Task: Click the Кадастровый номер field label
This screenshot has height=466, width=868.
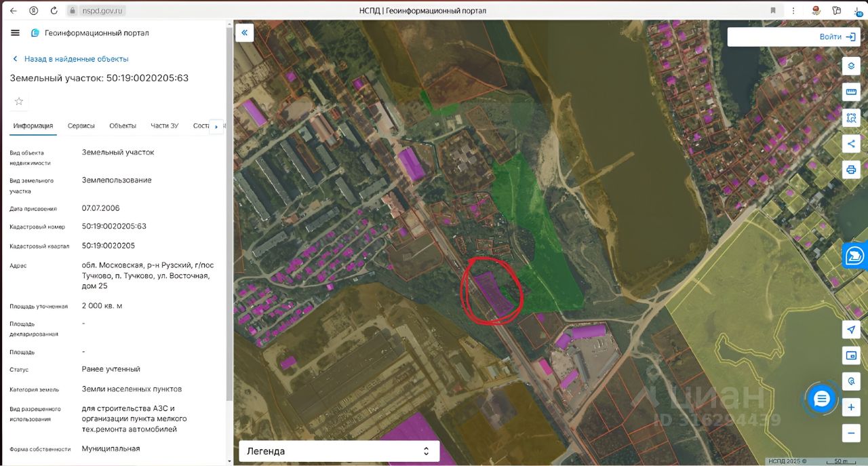Action: click(37, 227)
